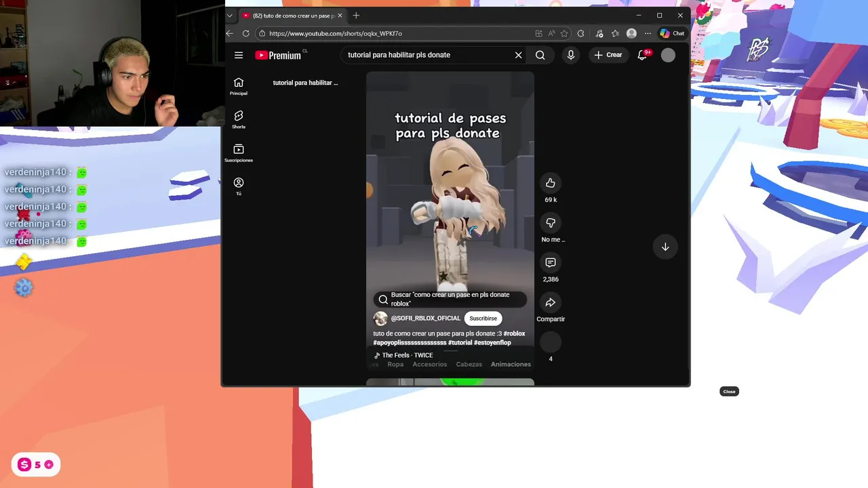Click the game Close button
The width and height of the screenshot is (868, 488).
click(729, 392)
